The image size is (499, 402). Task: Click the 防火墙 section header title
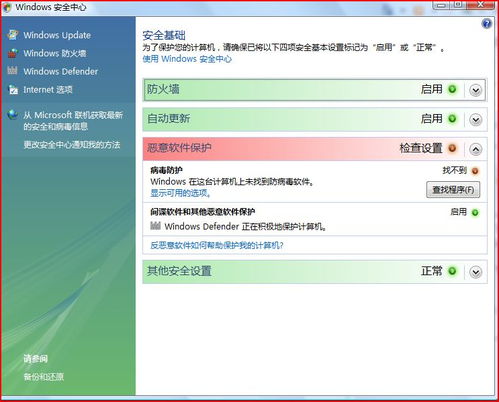pos(163,89)
